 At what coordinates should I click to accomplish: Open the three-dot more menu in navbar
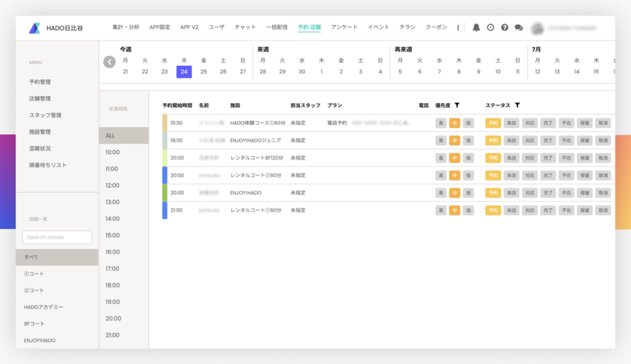458,28
